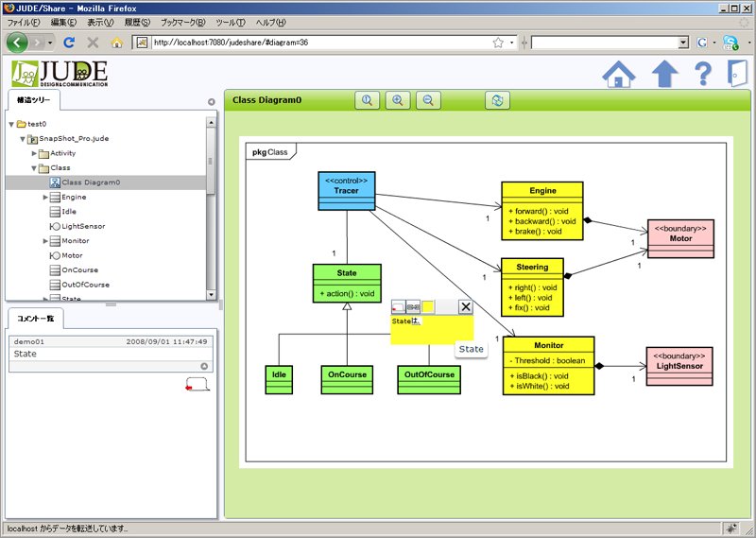
Task: Open the 編集(E) menu
Action: tap(63, 22)
